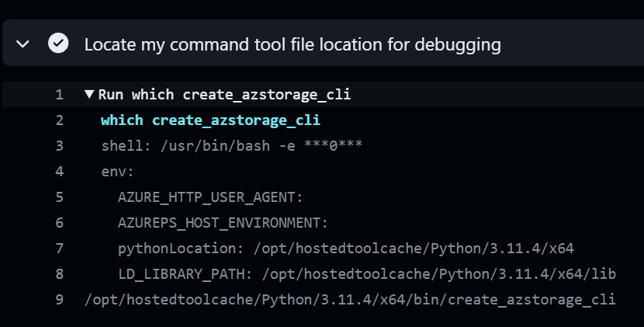Image resolution: width=644 pixels, height=327 pixels.
Task: Click line number 8 in the gutter
Action: click(x=59, y=274)
